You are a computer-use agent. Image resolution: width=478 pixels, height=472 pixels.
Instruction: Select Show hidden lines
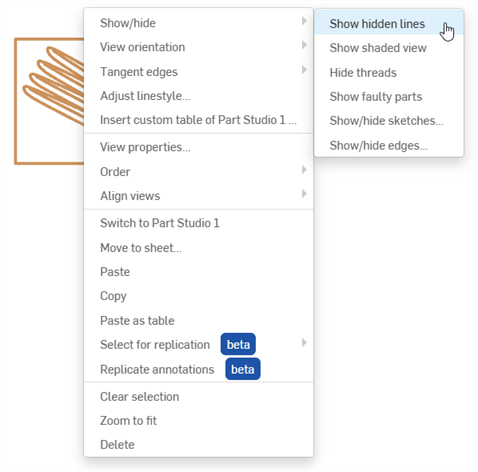389,24
